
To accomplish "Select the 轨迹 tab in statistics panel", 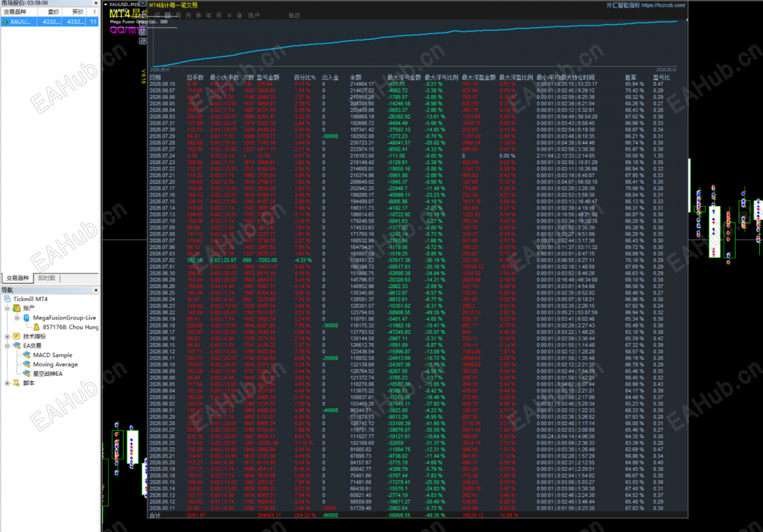I will coord(294,15).
